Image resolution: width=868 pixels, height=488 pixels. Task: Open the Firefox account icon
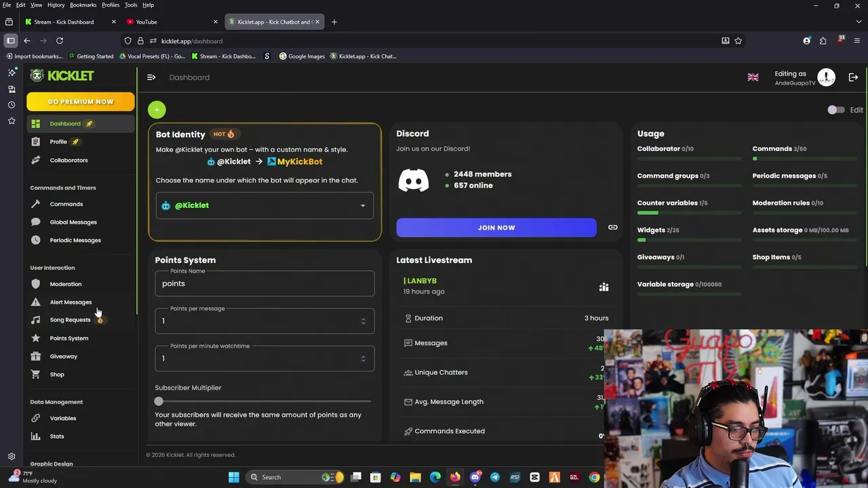click(x=806, y=41)
